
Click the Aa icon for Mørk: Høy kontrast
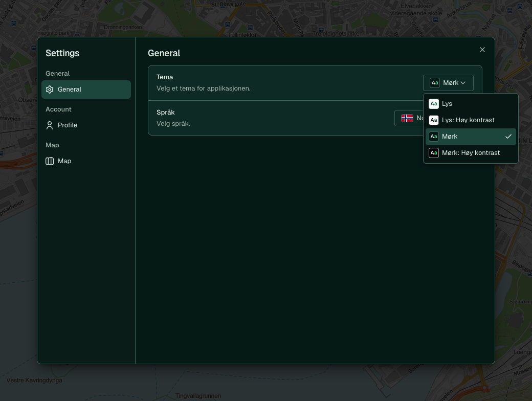(x=434, y=153)
